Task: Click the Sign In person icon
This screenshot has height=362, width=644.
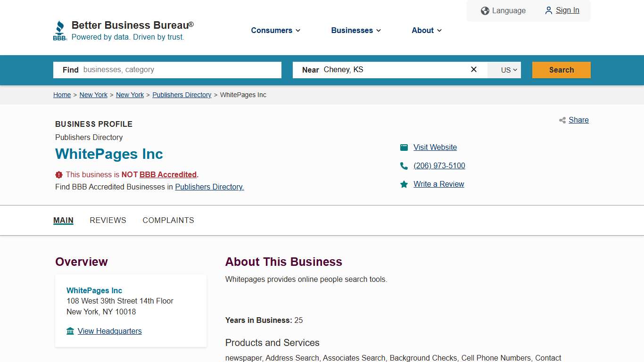Action: (x=548, y=10)
